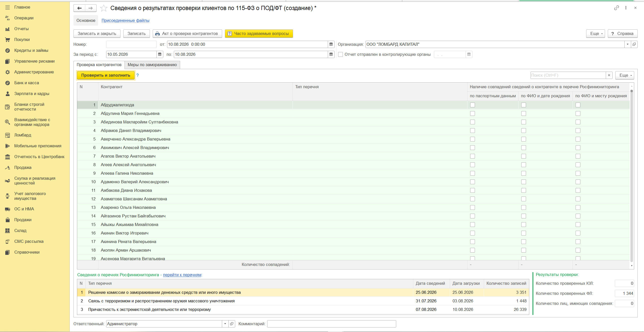Open Склад section icon

coord(8,231)
